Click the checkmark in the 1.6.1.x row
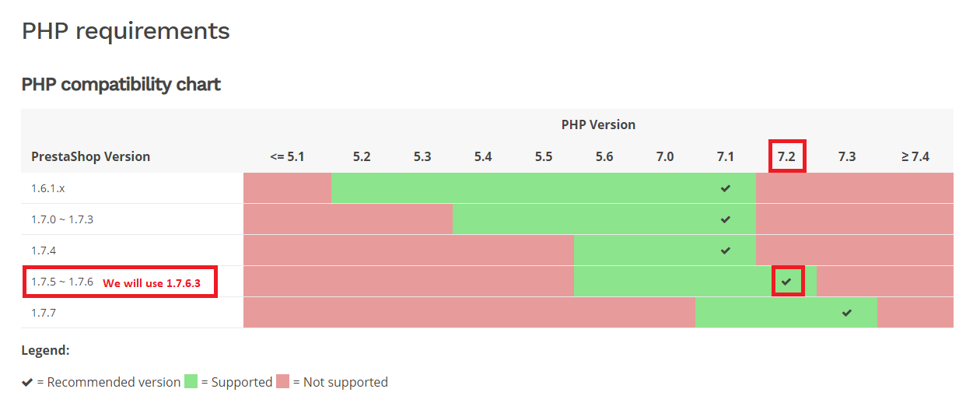This screenshot has width=980, height=403. coord(726,188)
